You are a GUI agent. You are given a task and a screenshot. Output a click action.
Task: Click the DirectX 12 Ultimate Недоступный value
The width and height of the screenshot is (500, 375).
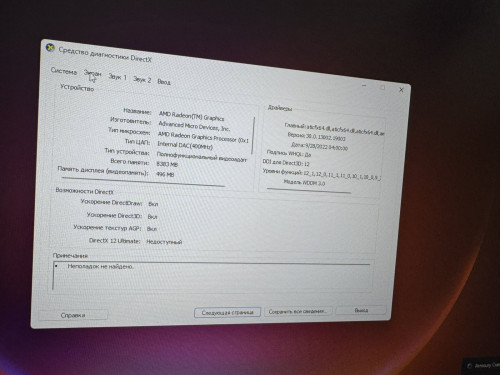coord(164,242)
